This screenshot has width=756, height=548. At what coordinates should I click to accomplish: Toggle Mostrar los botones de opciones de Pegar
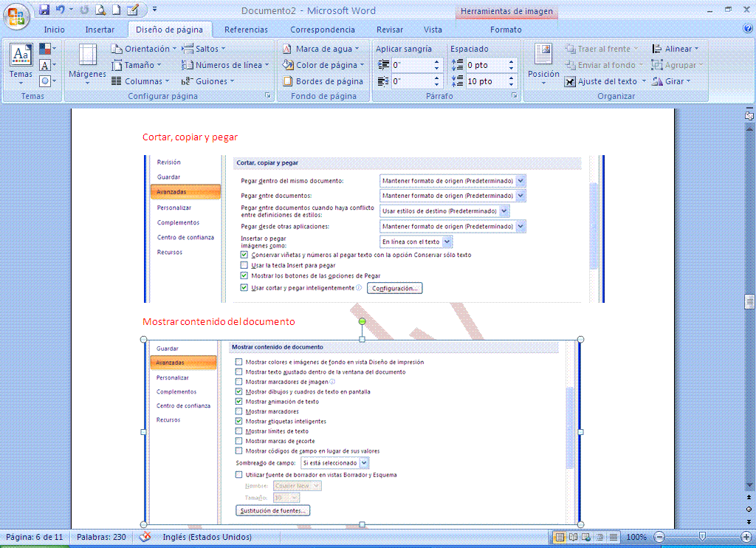pyautogui.click(x=244, y=276)
